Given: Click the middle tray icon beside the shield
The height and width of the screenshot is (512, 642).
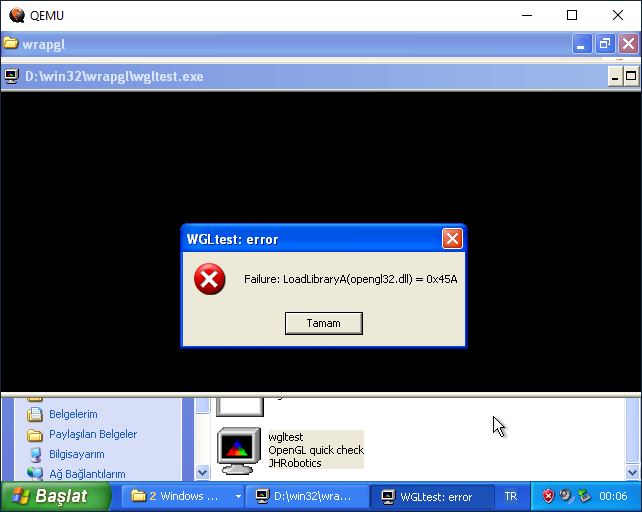Looking at the screenshot, I should click(566, 496).
